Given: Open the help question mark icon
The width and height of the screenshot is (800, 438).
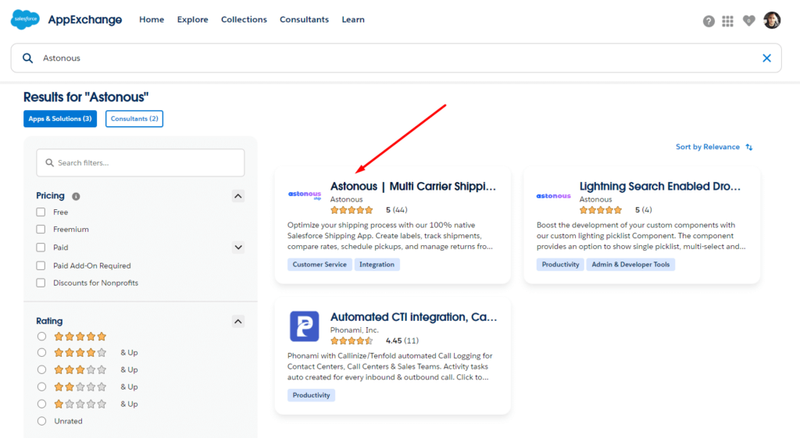Looking at the screenshot, I should tap(708, 21).
